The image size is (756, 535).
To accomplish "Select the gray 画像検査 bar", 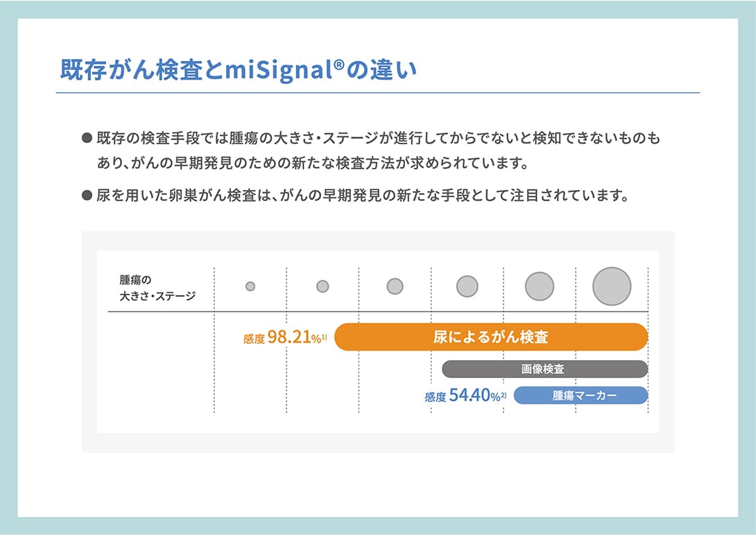I will click(544, 369).
